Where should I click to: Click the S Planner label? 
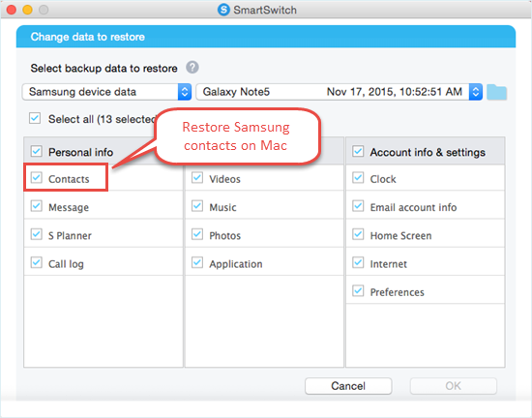pos(70,236)
